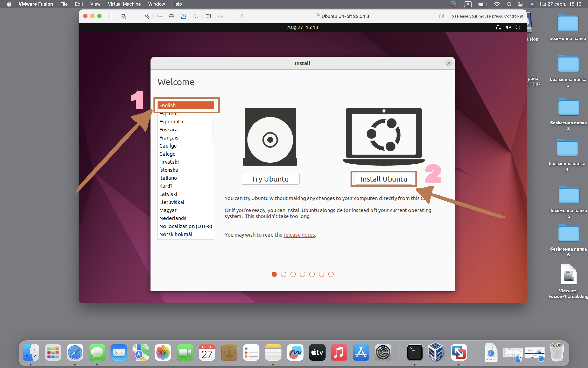Click the CD/DVD drive toolbar icon
This screenshot has height=368, width=588.
[184, 16]
